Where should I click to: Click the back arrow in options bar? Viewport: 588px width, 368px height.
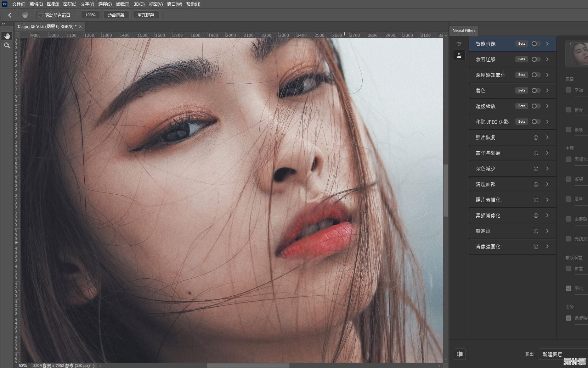(x=10, y=15)
